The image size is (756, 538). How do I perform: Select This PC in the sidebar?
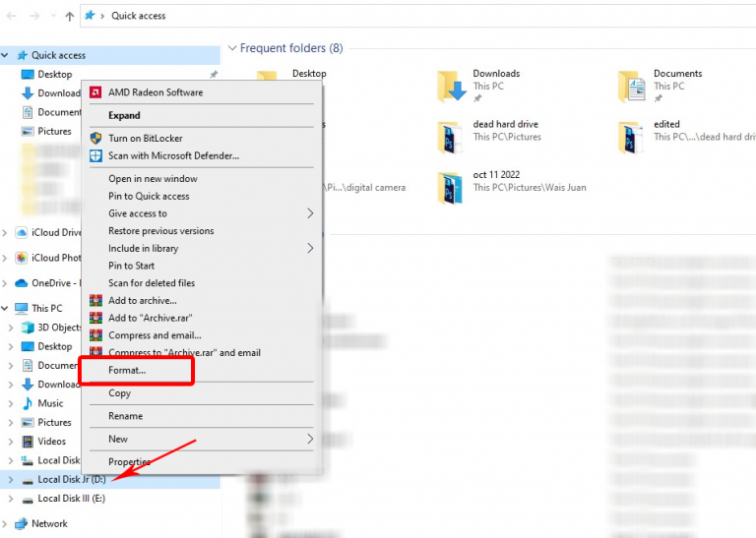47,308
